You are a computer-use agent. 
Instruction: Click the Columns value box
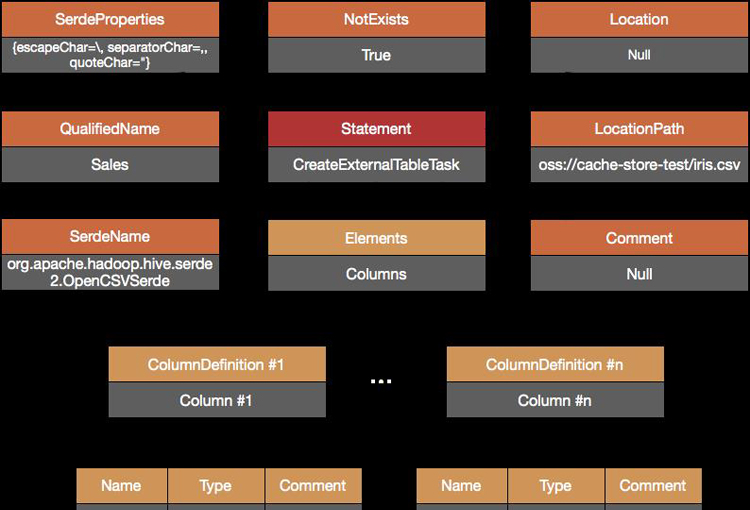[376, 273]
